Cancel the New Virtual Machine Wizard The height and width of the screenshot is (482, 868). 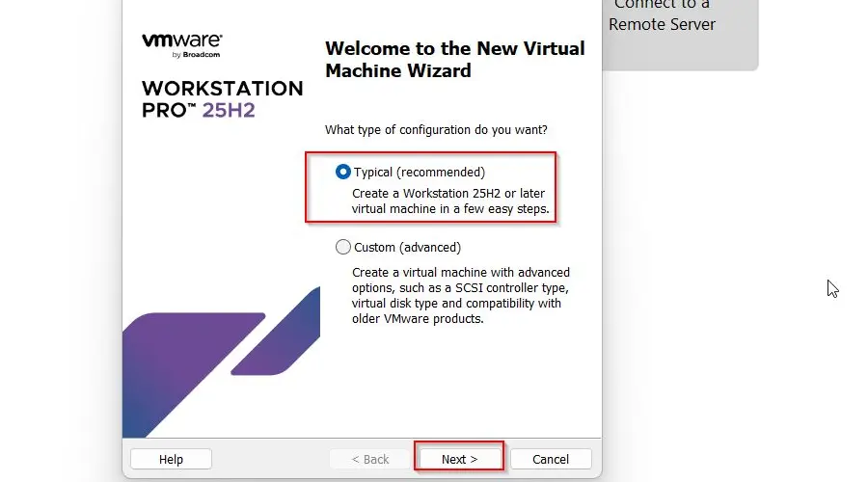tap(551, 459)
